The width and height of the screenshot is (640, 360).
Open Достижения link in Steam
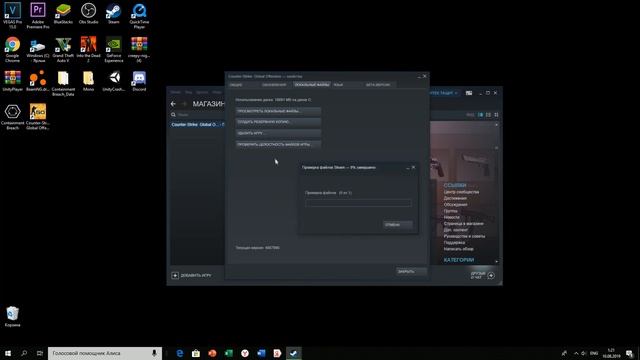tap(455, 198)
